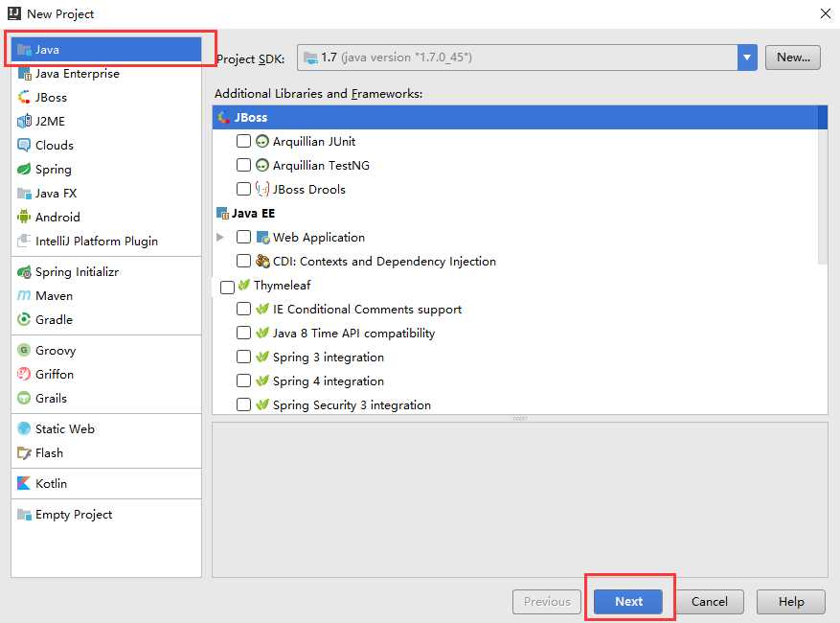Open Help for New Project
840x623 pixels.
791,602
